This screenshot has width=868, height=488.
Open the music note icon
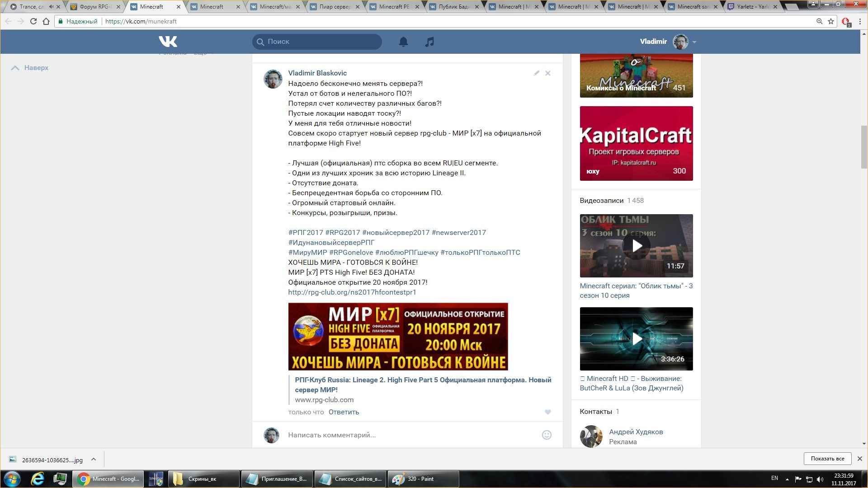[429, 42]
